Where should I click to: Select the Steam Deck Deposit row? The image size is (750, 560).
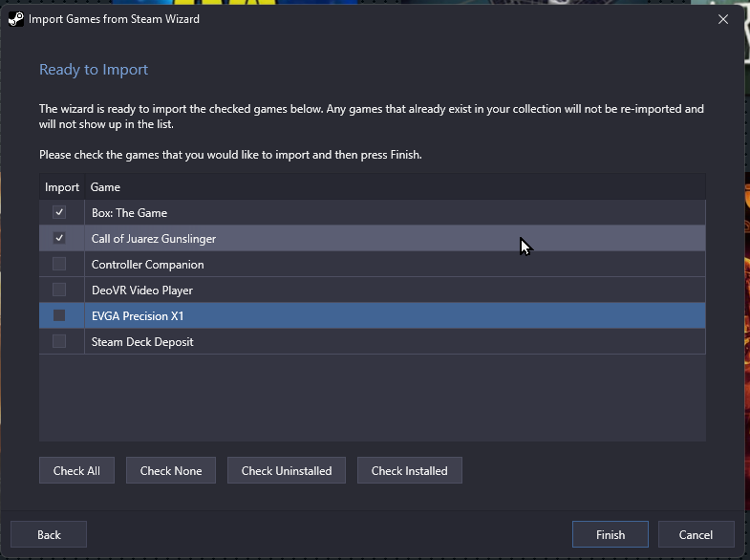[x=372, y=342]
